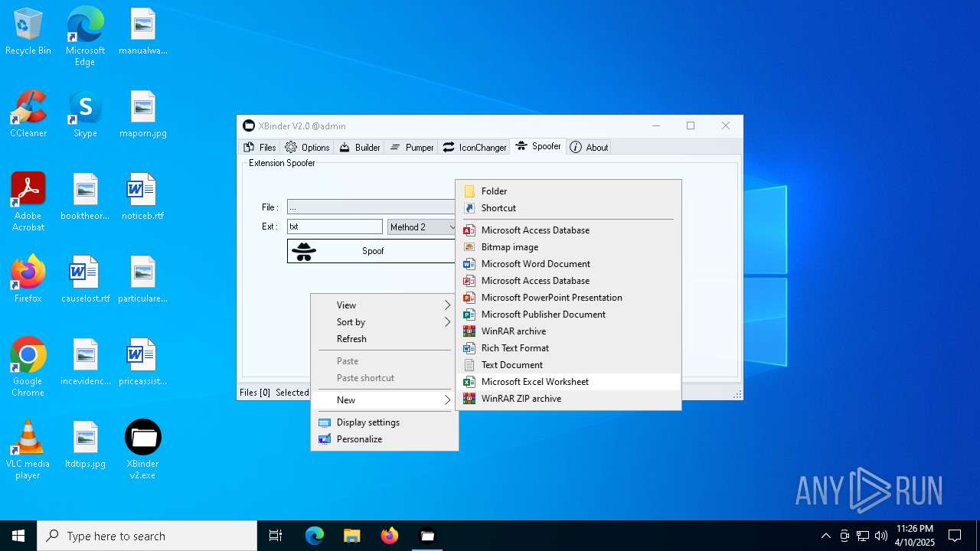
Task: Select the causelost.rtf desktop file
Action: [x=85, y=280]
